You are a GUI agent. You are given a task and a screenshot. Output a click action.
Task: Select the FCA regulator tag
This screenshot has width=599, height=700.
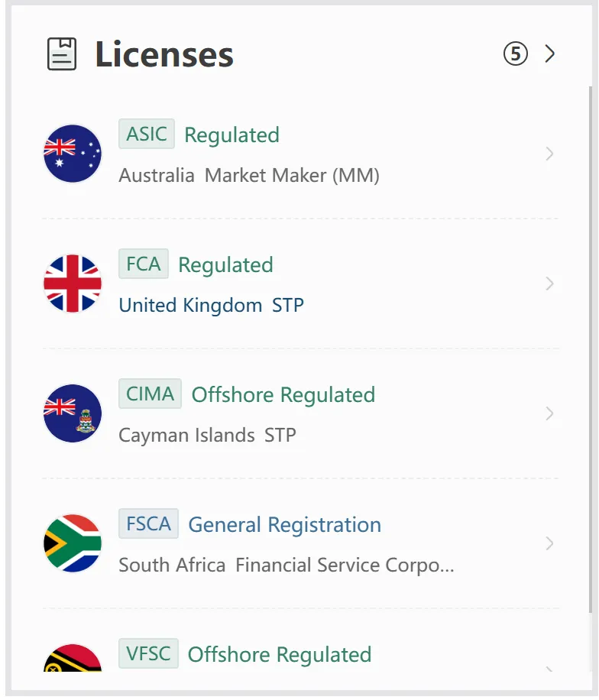pyautogui.click(x=144, y=264)
